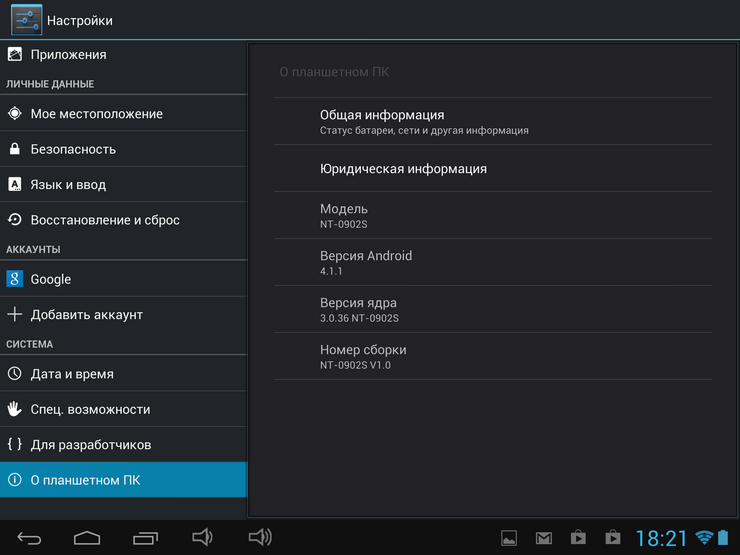Tap the Модель NT-0902S row
The width and height of the screenshot is (740, 555).
pos(493,215)
